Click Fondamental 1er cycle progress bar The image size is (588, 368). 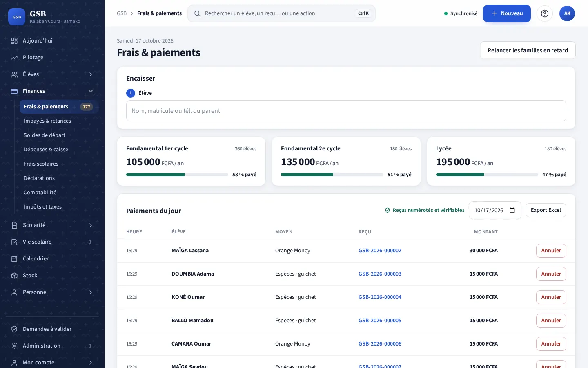[177, 175]
